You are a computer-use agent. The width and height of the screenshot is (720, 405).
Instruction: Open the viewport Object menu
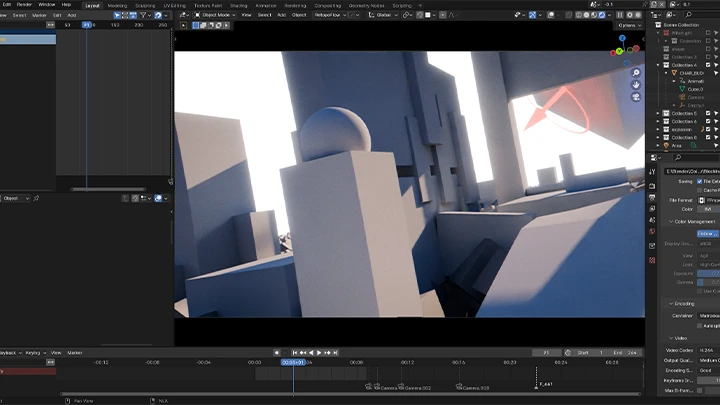coord(298,15)
